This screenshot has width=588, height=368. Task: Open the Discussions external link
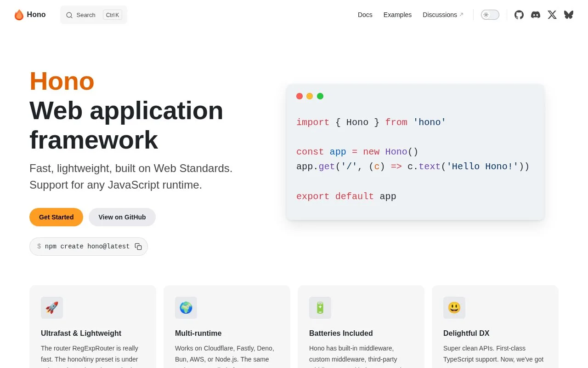pos(443,15)
